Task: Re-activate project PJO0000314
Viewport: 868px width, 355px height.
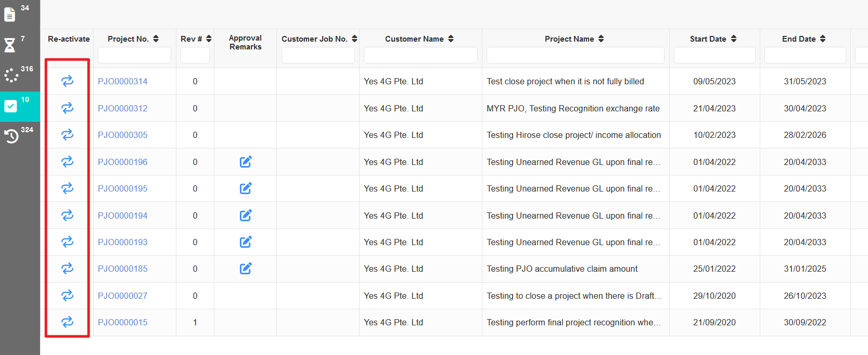Action: coord(67,81)
